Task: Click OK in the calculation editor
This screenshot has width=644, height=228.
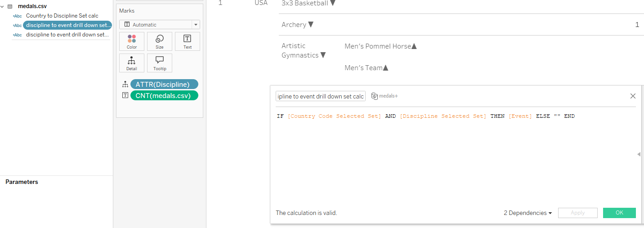Action: coord(619,213)
